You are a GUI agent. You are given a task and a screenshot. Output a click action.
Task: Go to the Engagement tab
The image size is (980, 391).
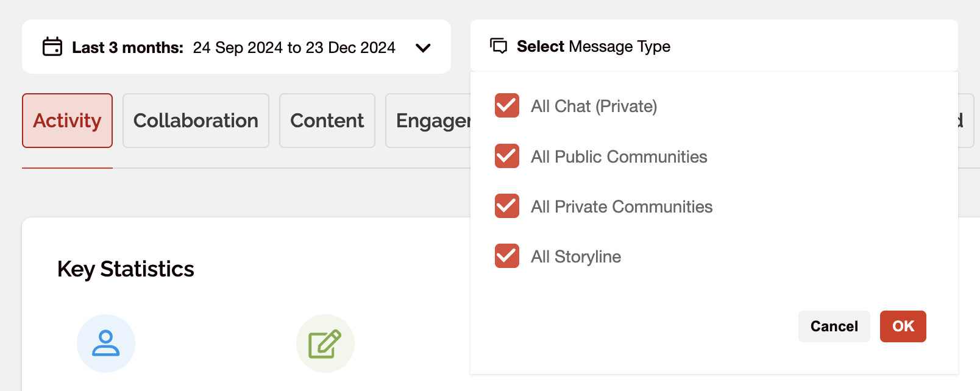428,121
